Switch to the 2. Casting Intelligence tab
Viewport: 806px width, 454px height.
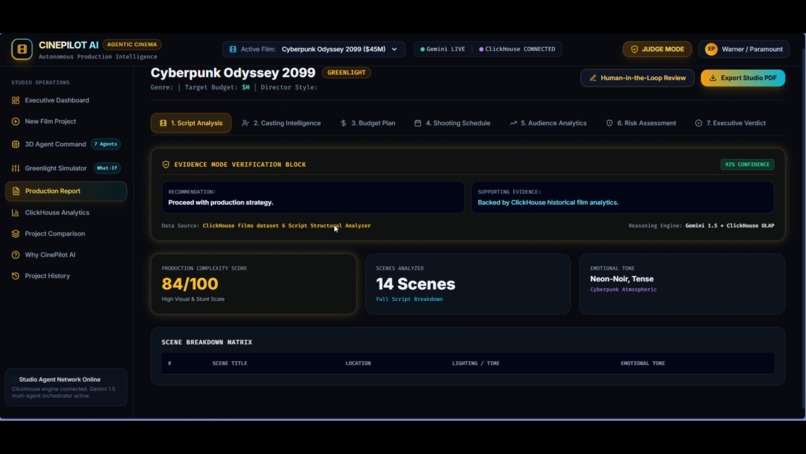282,123
